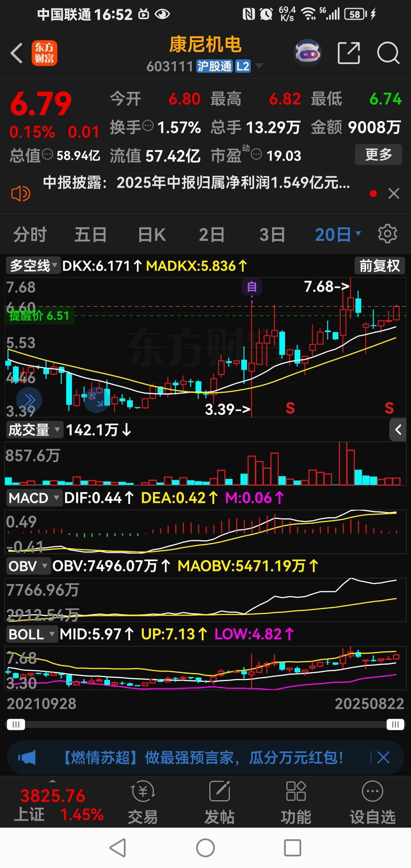Tap the first red S sell marker

point(290,408)
